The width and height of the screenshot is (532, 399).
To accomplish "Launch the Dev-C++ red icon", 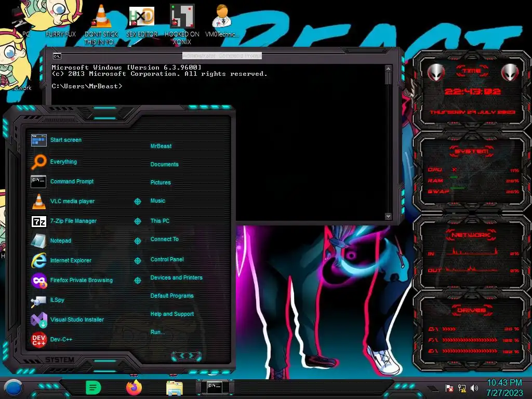I will click(x=38, y=339).
